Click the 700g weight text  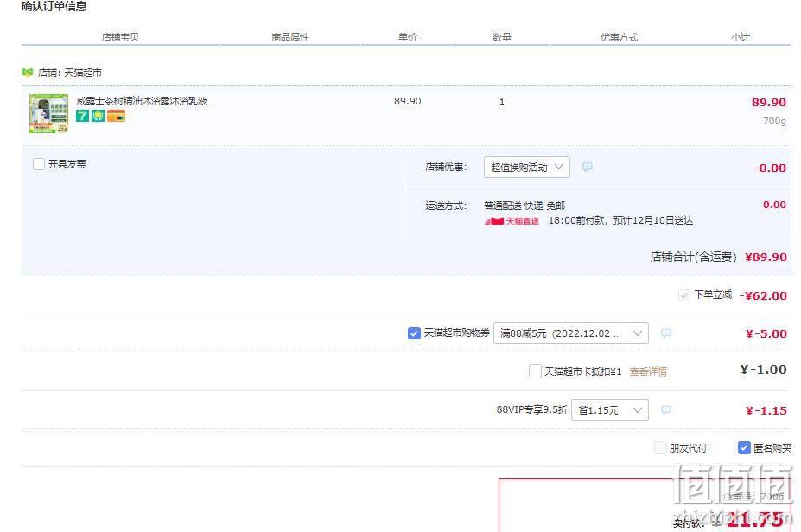(x=774, y=121)
